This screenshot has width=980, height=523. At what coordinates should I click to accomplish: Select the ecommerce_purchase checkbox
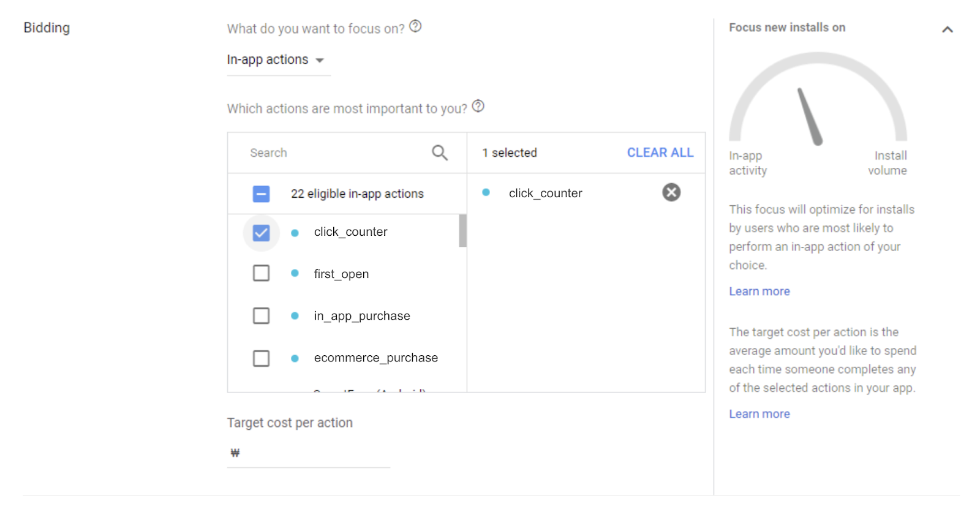click(261, 358)
